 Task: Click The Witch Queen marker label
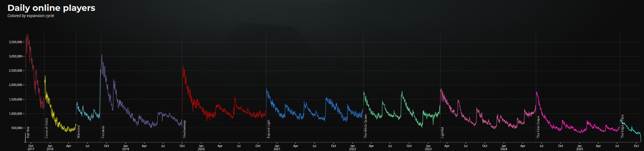(366, 126)
